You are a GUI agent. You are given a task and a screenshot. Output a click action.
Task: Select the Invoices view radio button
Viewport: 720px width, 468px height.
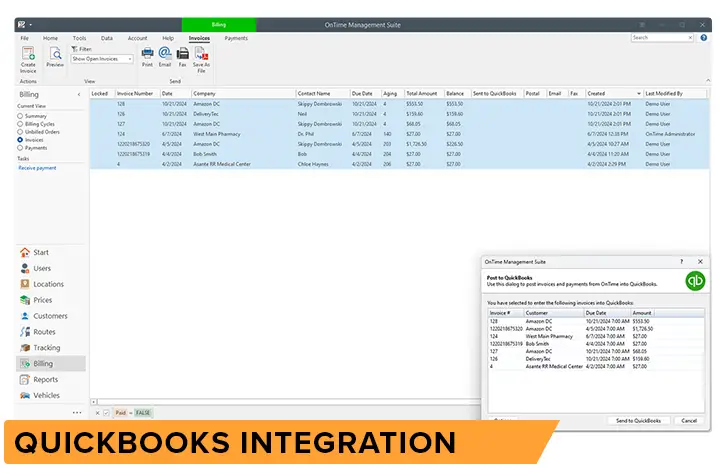[x=20, y=140]
